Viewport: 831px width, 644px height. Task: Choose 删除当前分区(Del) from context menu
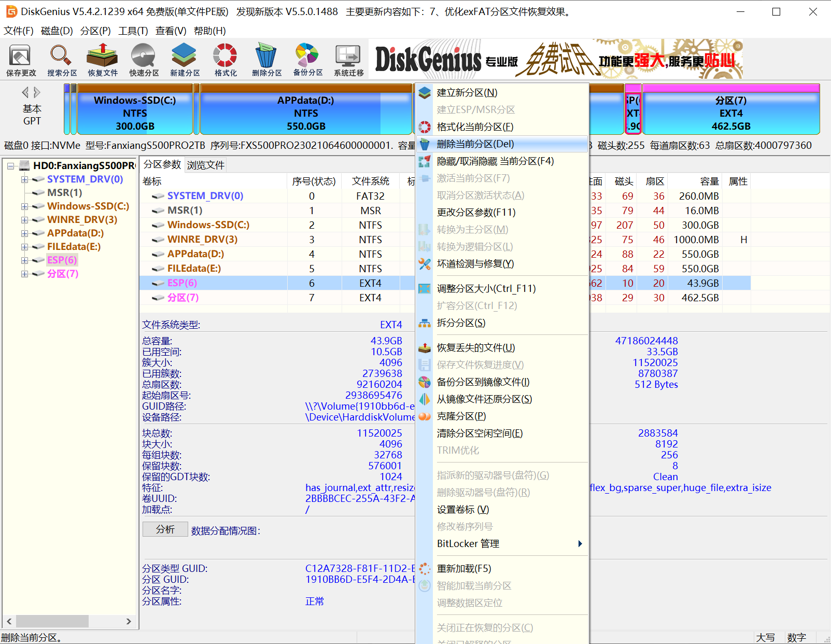(x=502, y=144)
